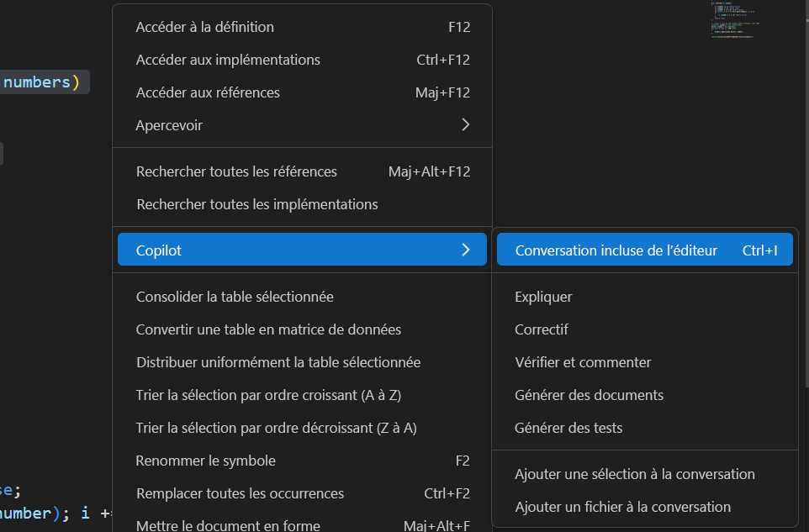Click the minimap code preview thumbnail
The width and height of the screenshot is (809, 532).
coord(733,21)
